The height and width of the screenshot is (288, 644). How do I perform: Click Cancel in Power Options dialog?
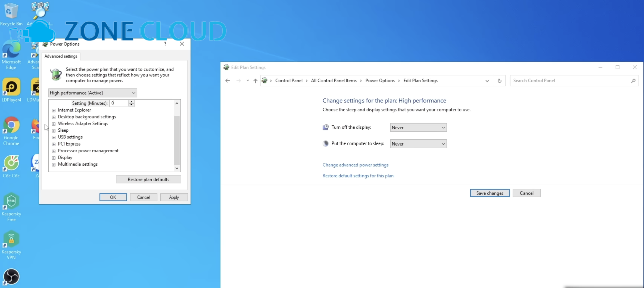tap(143, 197)
